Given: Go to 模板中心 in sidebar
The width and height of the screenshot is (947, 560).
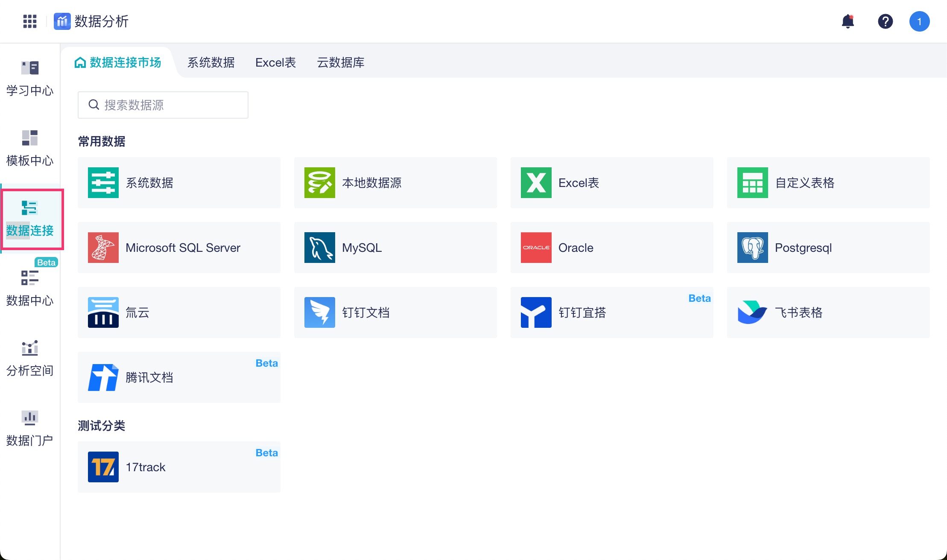Looking at the screenshot, I should pos(30,149).
